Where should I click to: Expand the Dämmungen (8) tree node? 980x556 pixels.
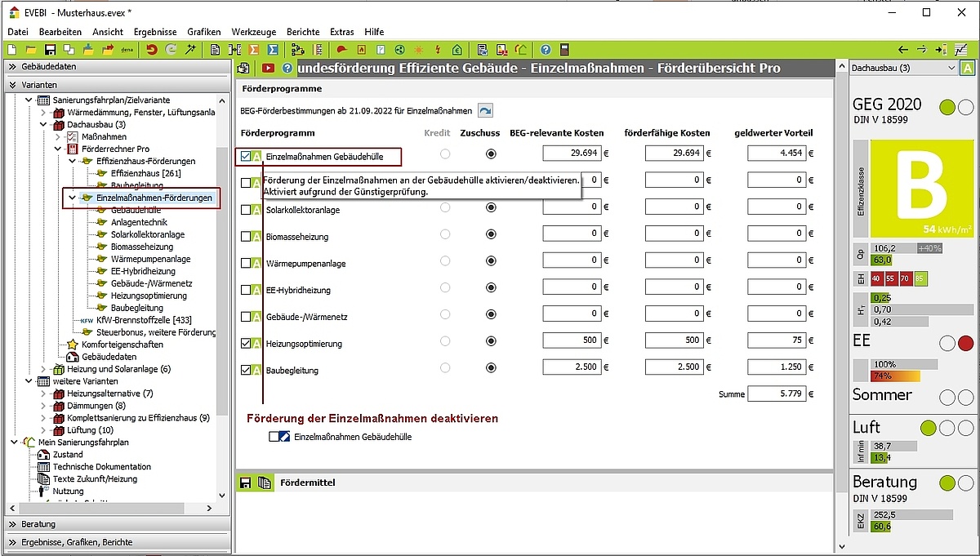(44, 406)
